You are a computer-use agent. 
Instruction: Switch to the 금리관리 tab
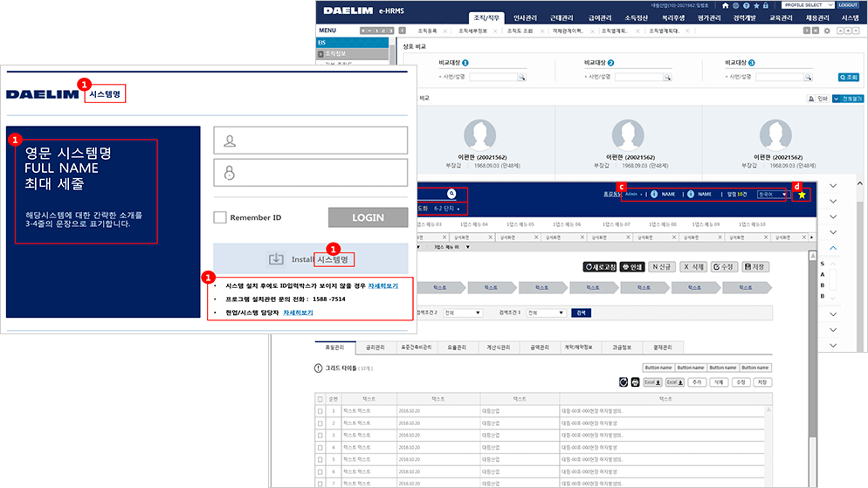pos(376,347)
